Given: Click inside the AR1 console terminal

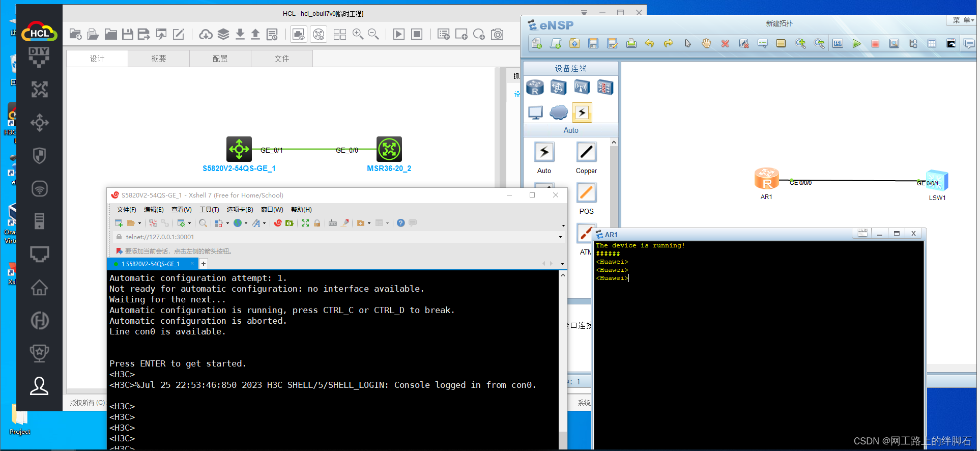Looking at the screenshot, I should (x=759, y=346).
